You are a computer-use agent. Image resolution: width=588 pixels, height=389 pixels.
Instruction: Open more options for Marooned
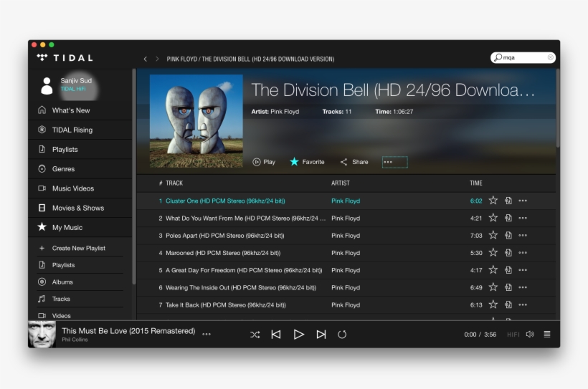(523, 253)
